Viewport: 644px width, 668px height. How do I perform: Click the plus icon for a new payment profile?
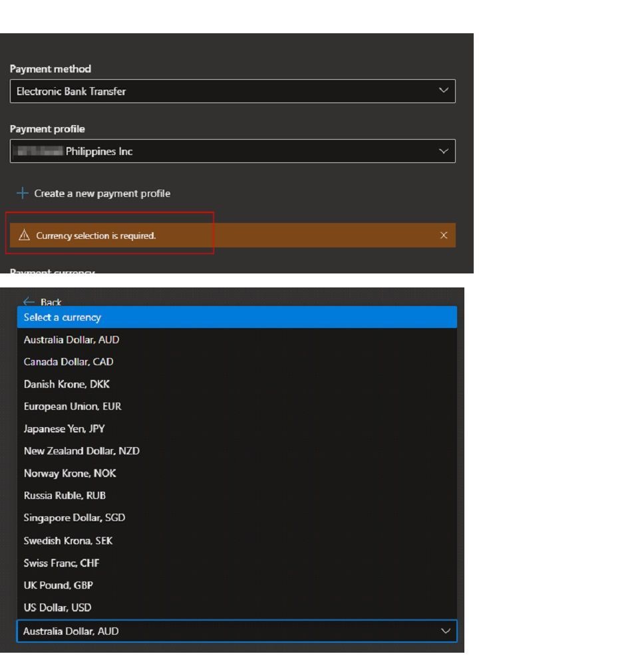22,193
